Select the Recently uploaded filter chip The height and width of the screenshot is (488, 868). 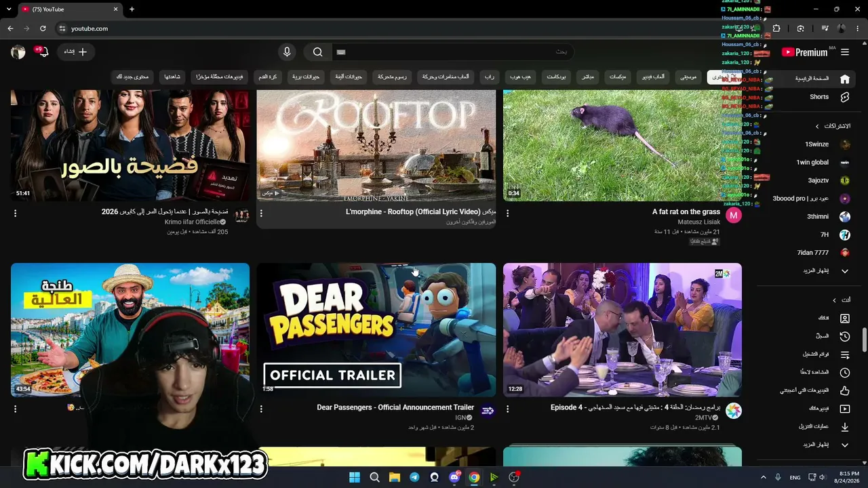[x=220, y=77]
